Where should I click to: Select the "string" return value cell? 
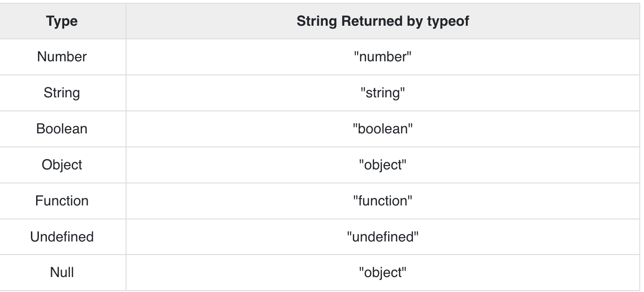[x=382, y=93]
